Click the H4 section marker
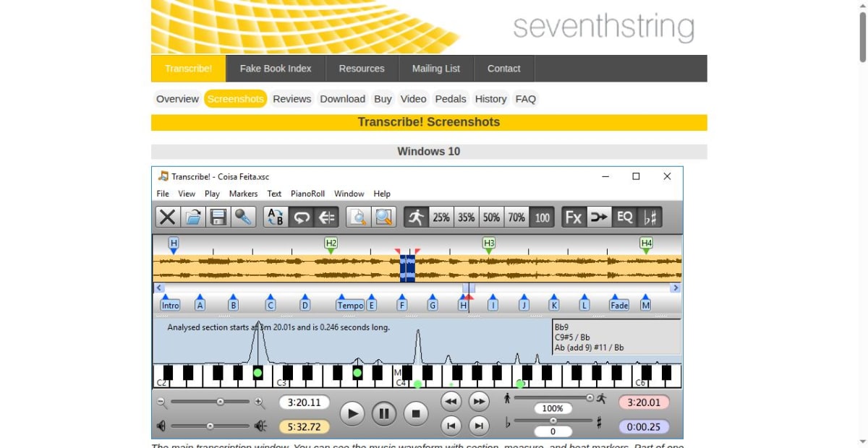Image resolution: width=868 pixels, height=448 pixels. (647, 244)
